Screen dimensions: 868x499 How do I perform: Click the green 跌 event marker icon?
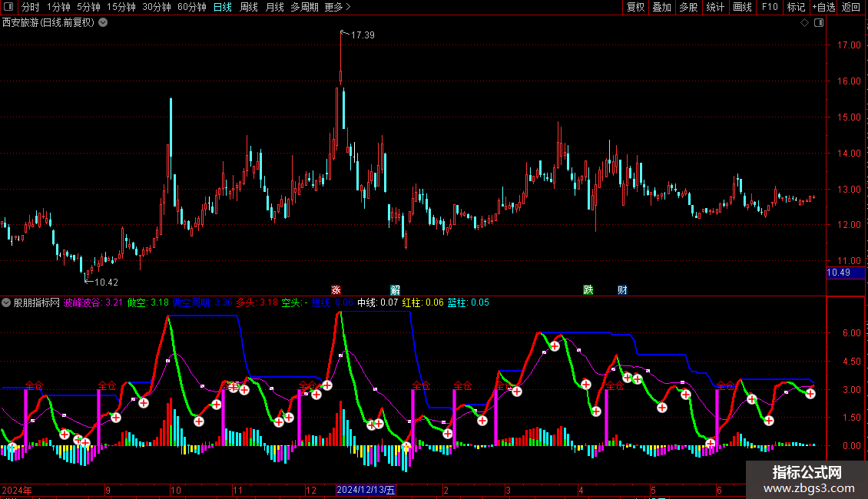tap(588, 290)
